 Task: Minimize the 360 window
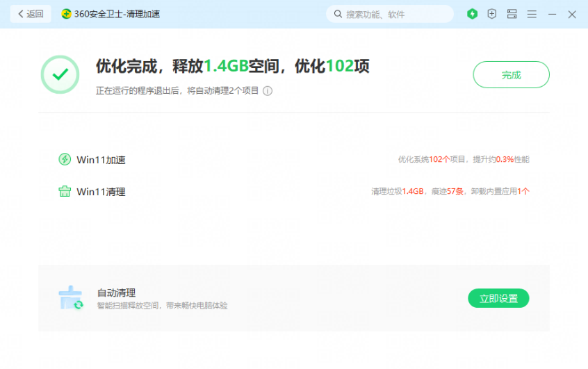coord(552,14)
